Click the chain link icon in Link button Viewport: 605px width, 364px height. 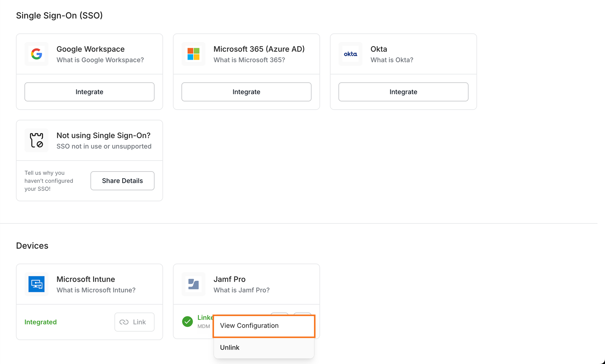[124, 322]
